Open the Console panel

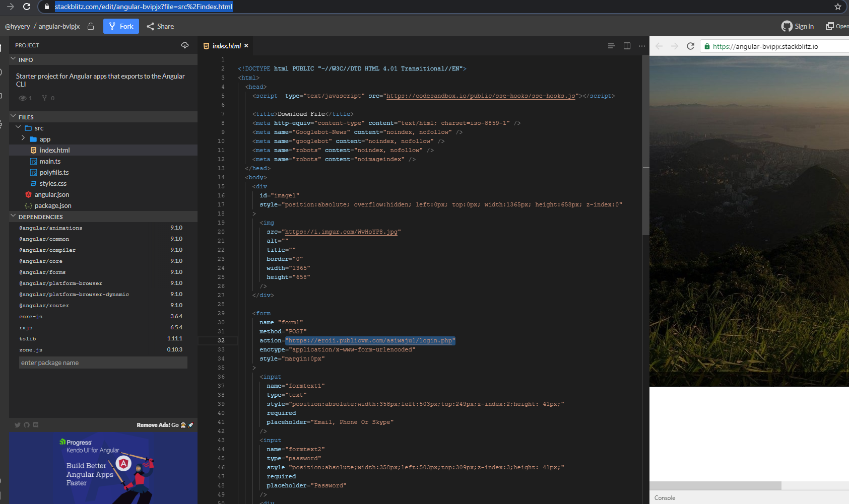click(665, 497)
